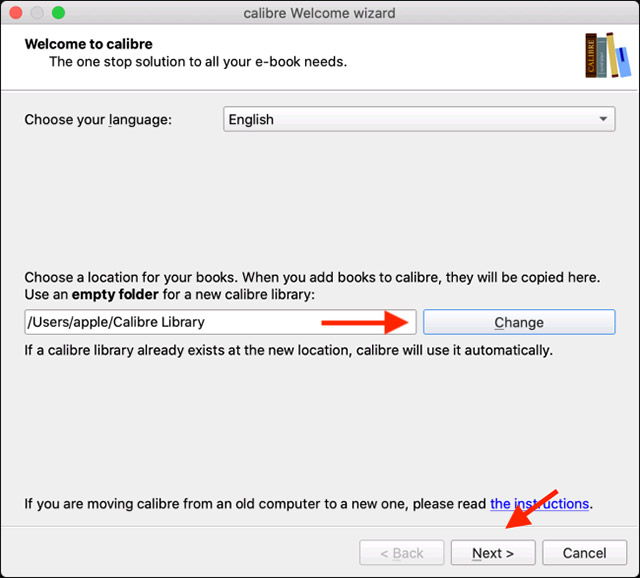Click the Next button
The width and height of the screenshot is (640, 578).
493,553
